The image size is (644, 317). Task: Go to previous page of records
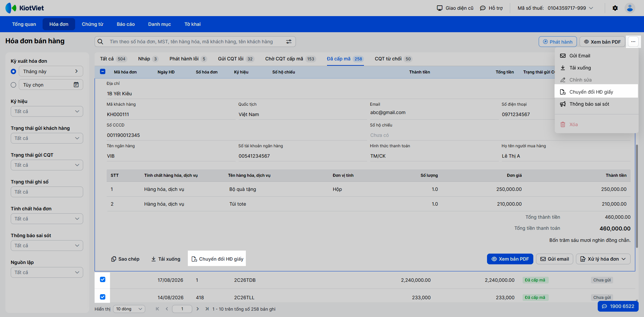tap(167, 309)
